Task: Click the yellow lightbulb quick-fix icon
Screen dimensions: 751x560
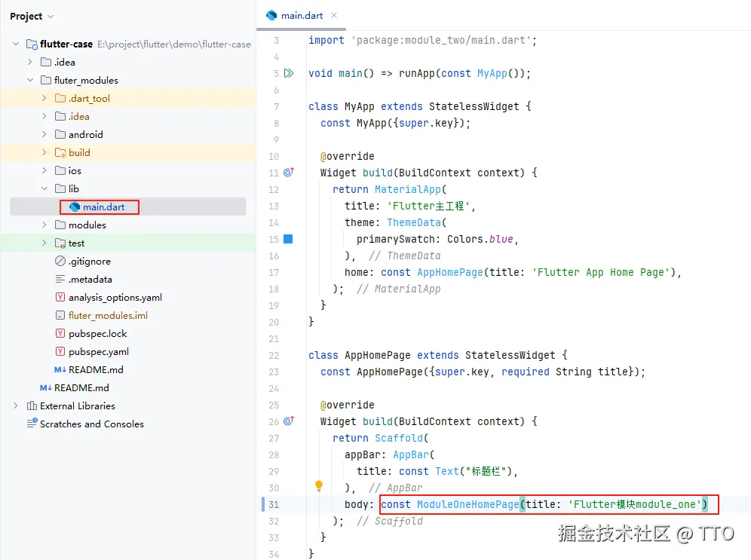Action: coord(319,485)
